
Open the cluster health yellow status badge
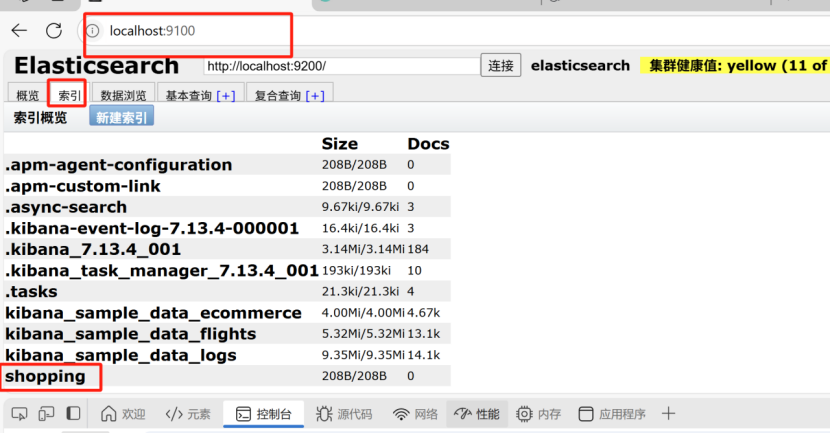point(736,66)
